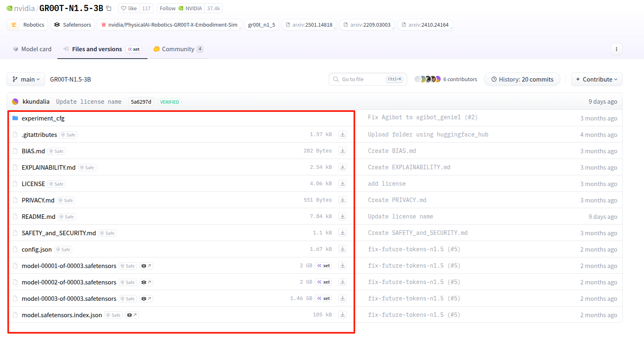
Task: Open the 6 contributors link
Action: pyautogui.click(x=460, y=79)
